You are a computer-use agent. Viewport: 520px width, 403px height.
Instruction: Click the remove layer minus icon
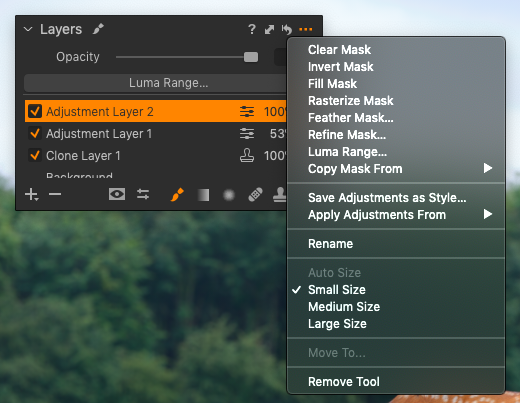[55, 194]
